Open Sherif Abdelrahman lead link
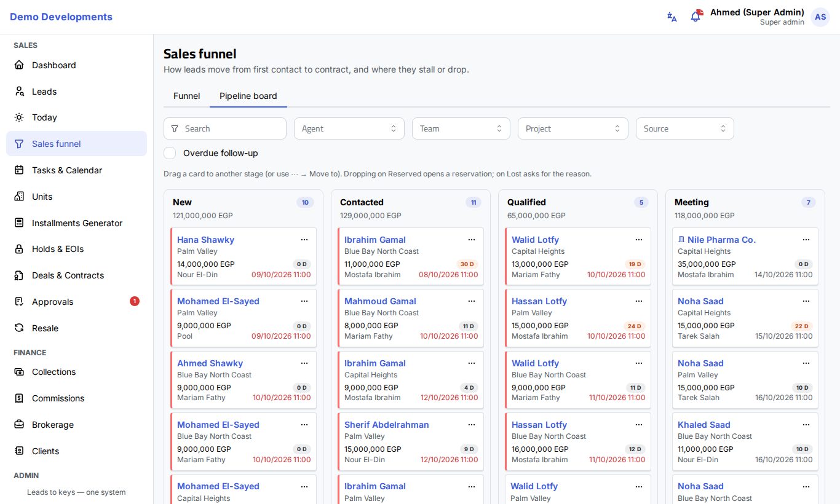 tap(387, 425)
